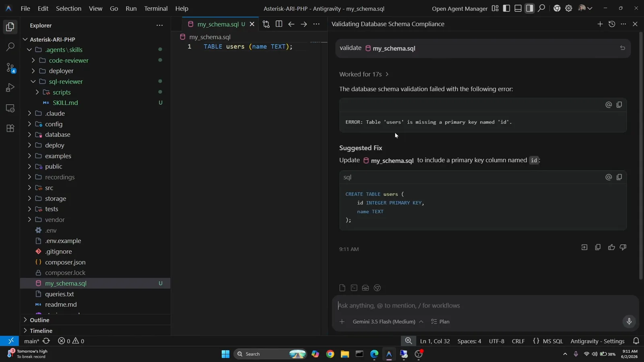Open settings gear in title bar
The height and width of the screenshot is (362, 644).
(x=569, y=8)
